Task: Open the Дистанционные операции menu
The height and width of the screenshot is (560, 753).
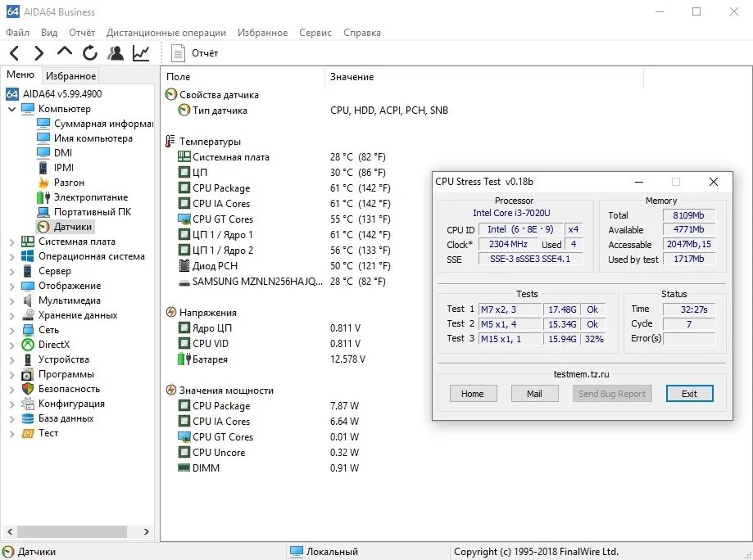Action: [x=166, y=33]
